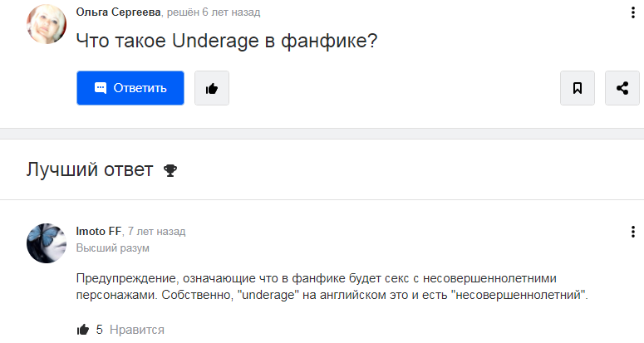Like the question with the thumbs-up button
This screenshot has height=343, width=644.
coord(211,88)
